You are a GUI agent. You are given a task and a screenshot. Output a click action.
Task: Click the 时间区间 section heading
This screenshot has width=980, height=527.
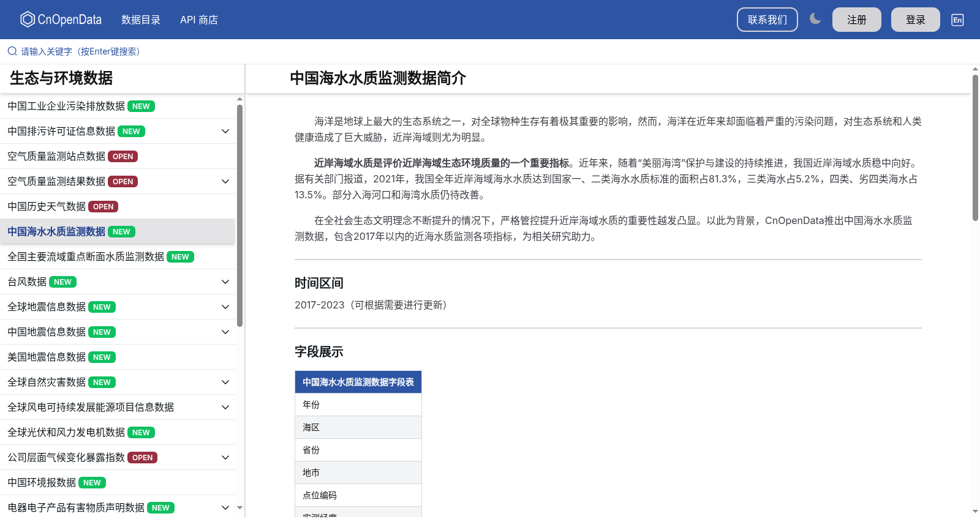pos(319,283)
